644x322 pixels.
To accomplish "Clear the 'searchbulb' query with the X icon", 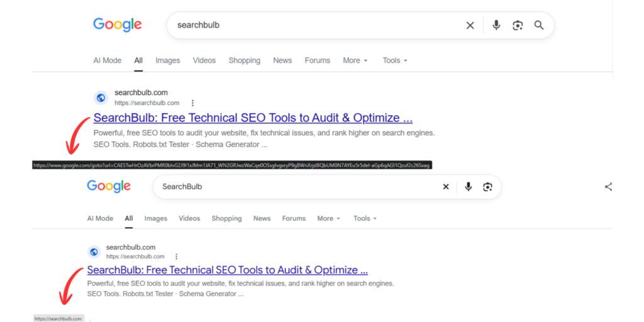I will point(470,25).
